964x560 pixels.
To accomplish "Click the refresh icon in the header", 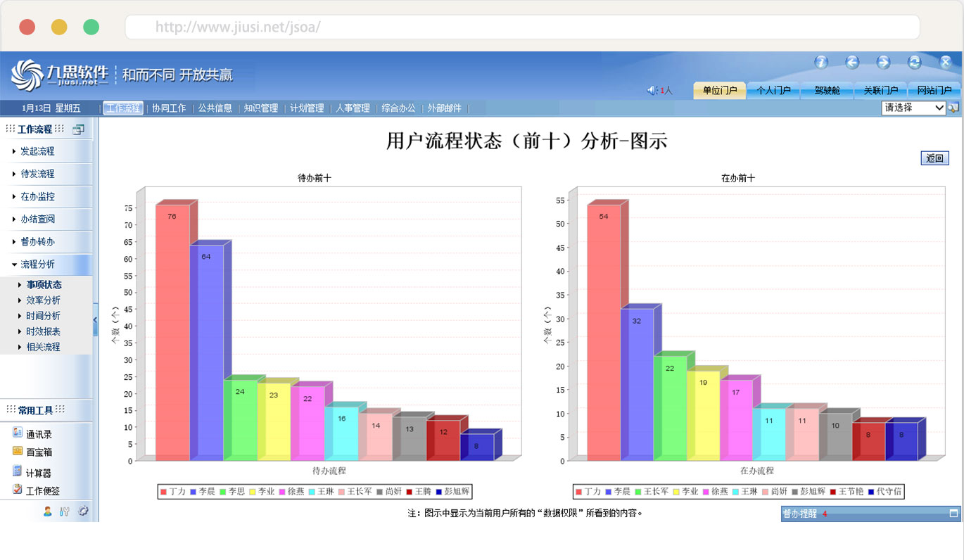I will click(x=915, y=63).
